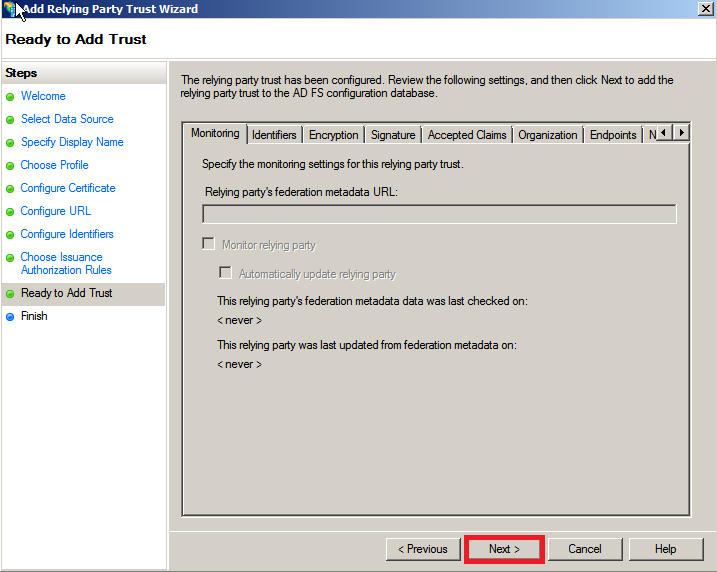Viewport: 717px width, 572px height.
Task: Click the green bullet beside Choose Profile
Action: [10, 166]
